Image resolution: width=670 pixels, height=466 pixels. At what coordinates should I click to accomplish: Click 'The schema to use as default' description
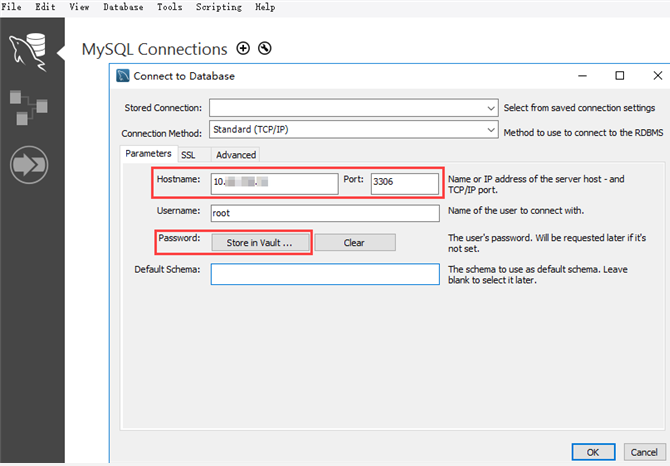tap(538, 275)
